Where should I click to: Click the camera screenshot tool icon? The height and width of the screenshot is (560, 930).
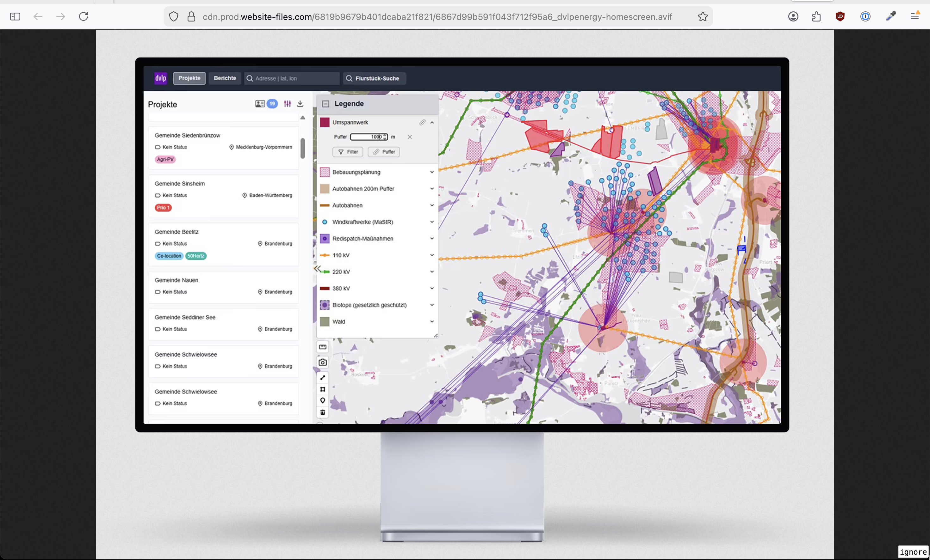(323, 362)
